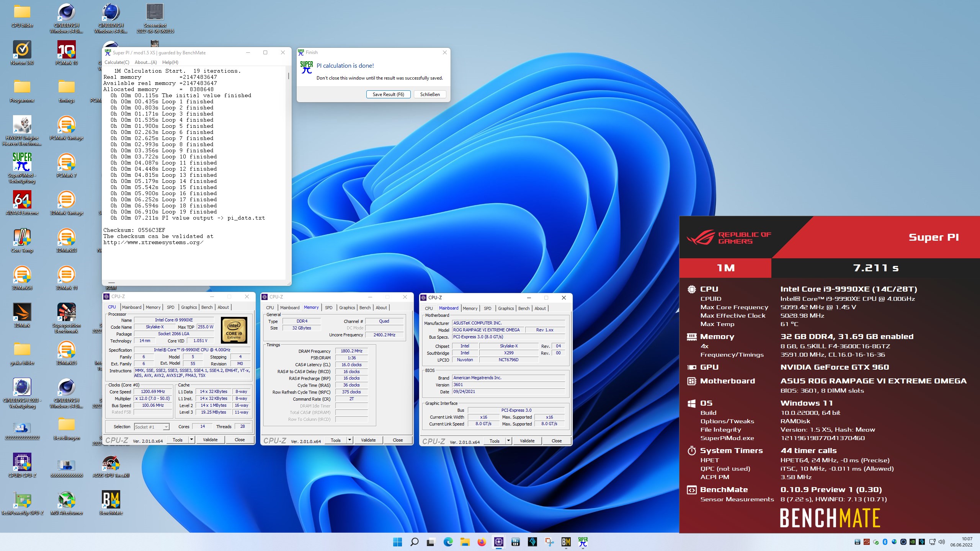Click the Core Speed 1200.69 MHz value

point(153,391)
